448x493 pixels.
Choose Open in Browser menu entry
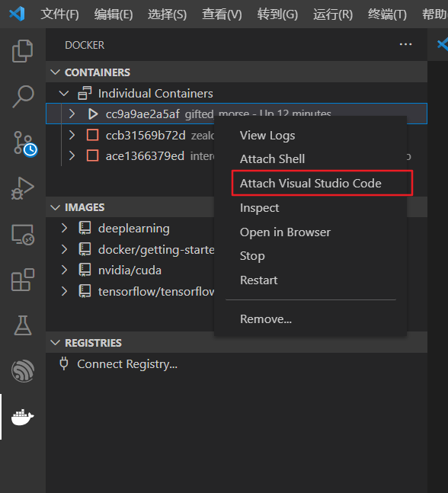tap(285, 232)
